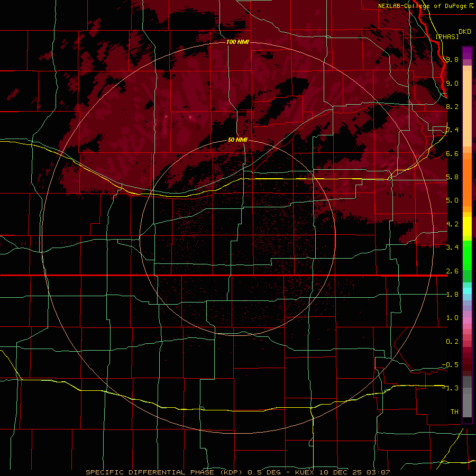Click the 2.6 value on the color scale
Image resolution: width=476 pixels, height=476 pixels.
[452, 271]
